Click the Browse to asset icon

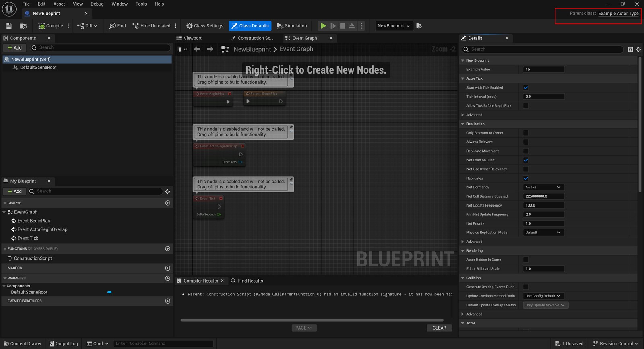[23, 26]
